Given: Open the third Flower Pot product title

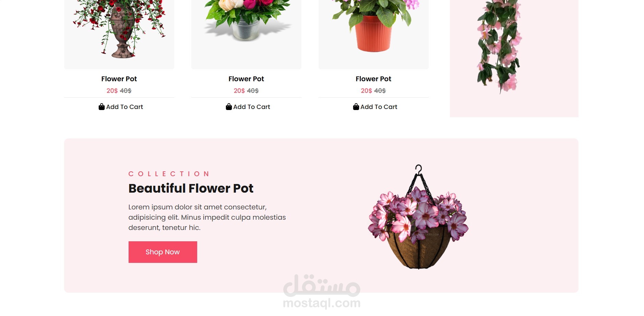Looking at the screenshot, I should (373, 79).
